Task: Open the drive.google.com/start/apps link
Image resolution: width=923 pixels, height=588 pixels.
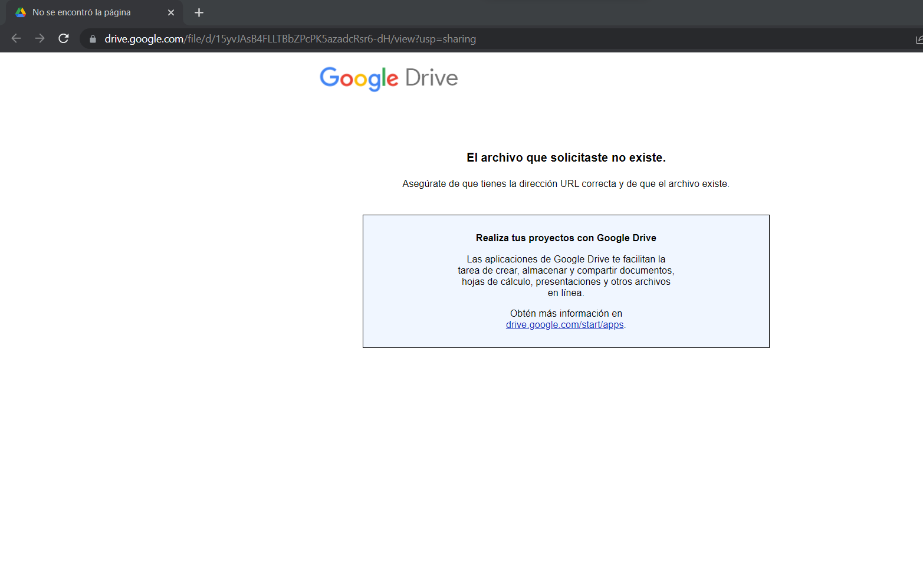Action: 564,324
